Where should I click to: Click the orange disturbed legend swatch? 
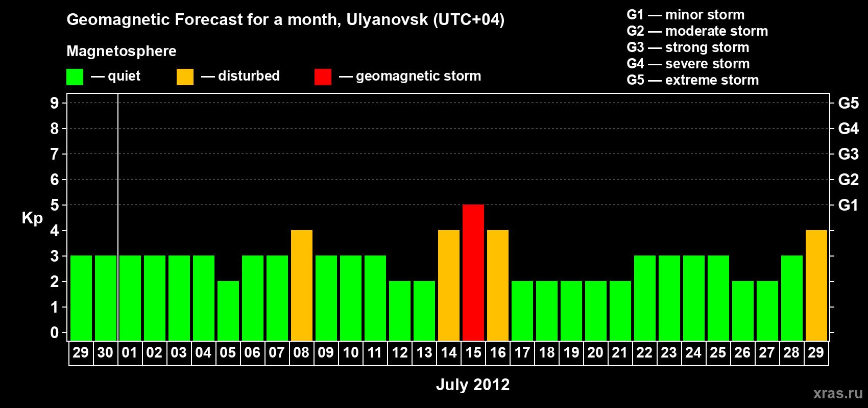point(185,77)
